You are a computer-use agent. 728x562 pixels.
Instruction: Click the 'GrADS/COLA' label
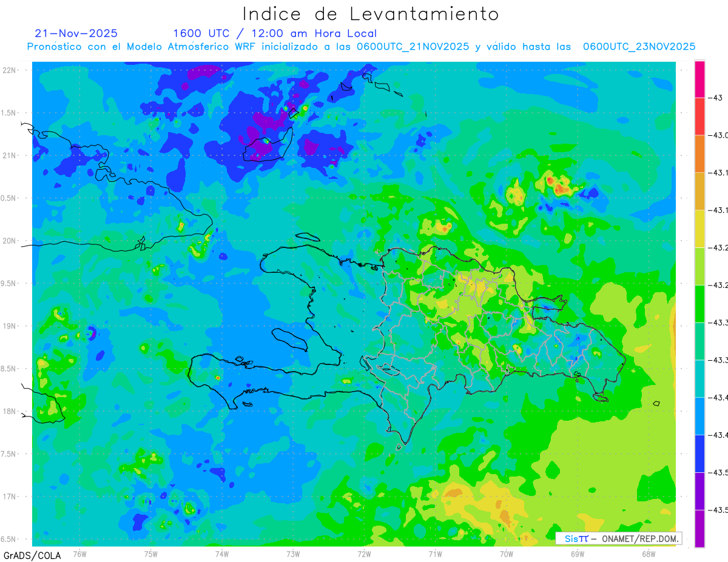[x=32, y=555]
